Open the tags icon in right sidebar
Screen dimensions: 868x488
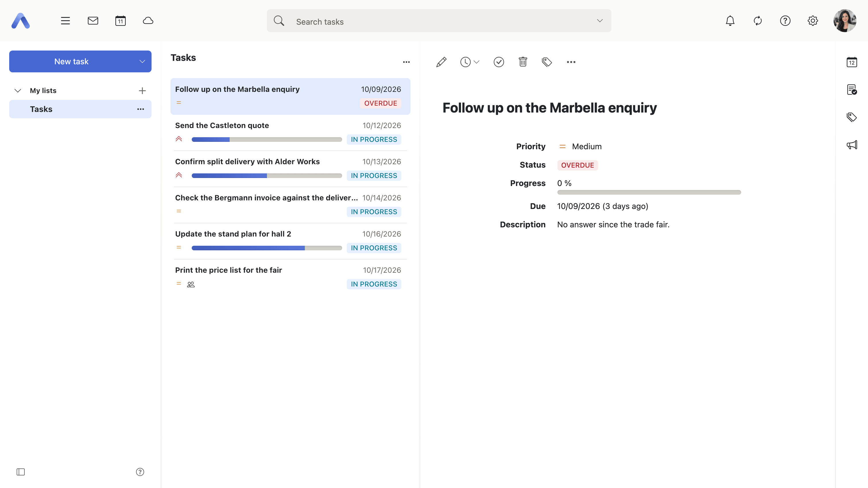tap(852, 117)
